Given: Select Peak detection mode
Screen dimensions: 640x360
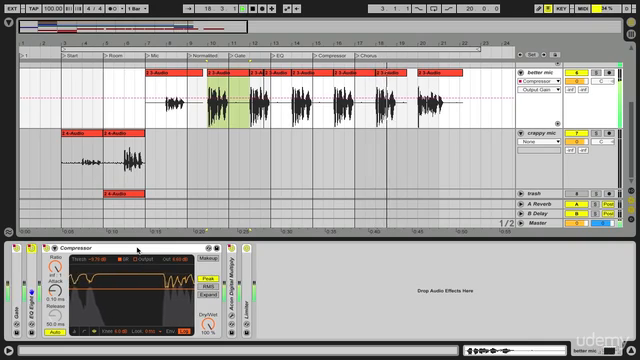Looking at the screenshot, I should click(x=208, y=278).
